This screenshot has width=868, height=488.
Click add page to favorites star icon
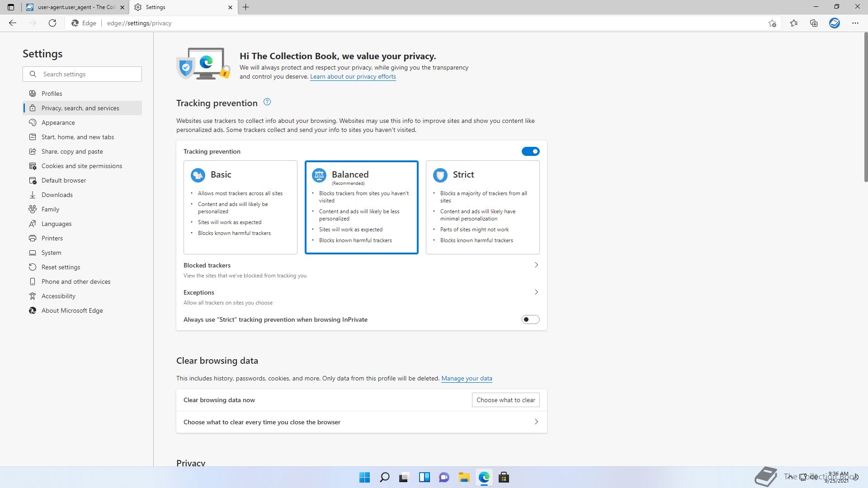(x=772, y=23)
